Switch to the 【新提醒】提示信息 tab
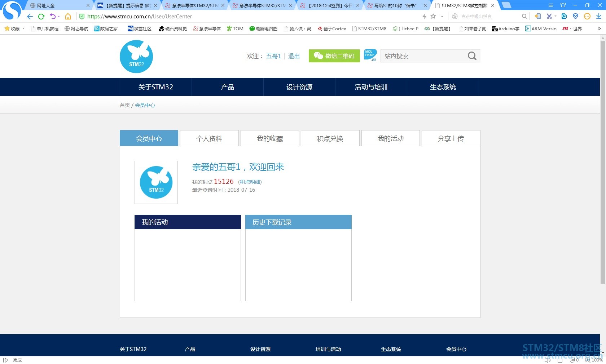The width and height of the screenshot is (606, 364). pos(127,5)
